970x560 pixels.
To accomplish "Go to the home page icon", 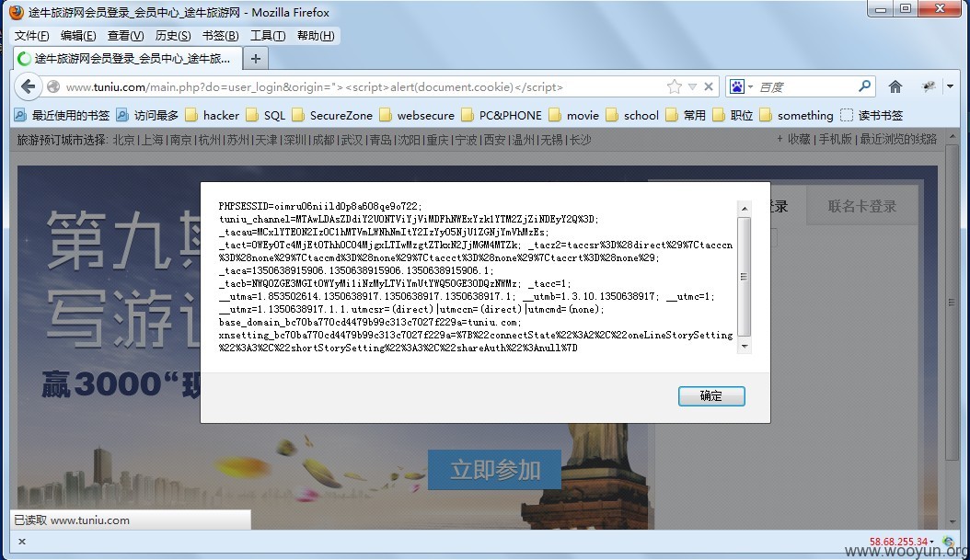I will (895, 86).
